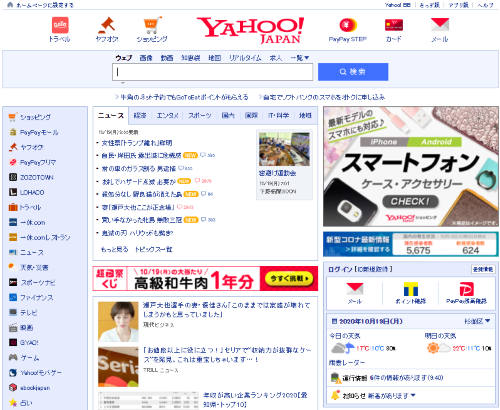
Task: Switch to the IT・科学 news tab
Action: (278, 116)
